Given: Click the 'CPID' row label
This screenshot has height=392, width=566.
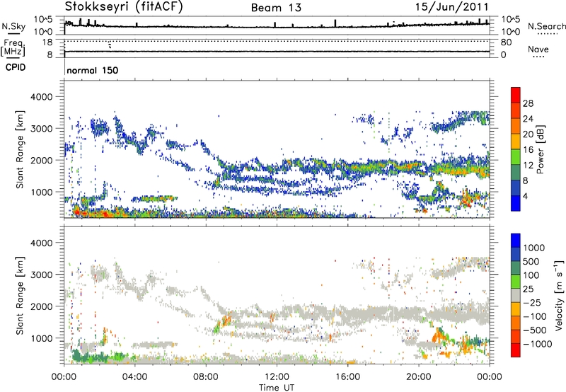Looking at the screenshot, I should [x=16, y=67].
